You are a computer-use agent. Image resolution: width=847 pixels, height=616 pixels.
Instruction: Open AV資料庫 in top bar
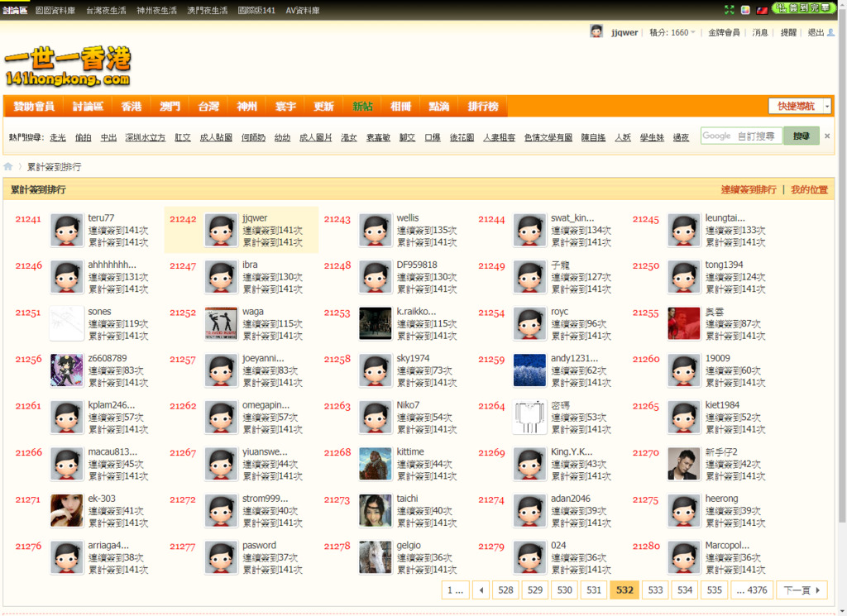(x=303, y=10)
